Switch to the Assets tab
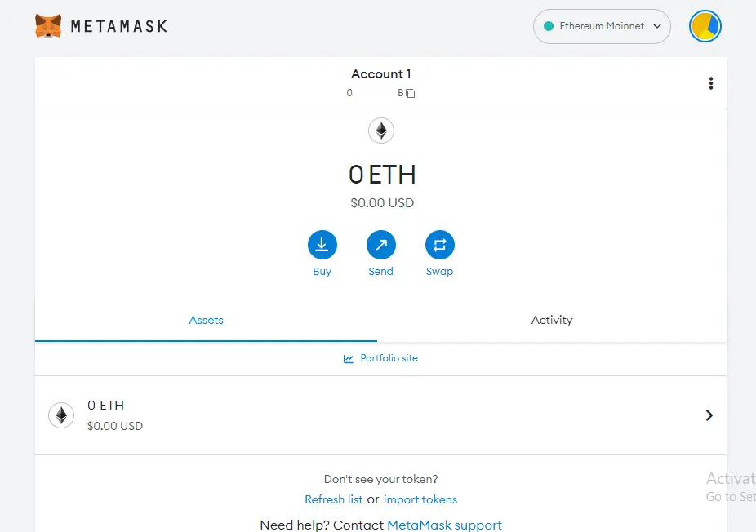This screenshot has height=532, width=756. point(206,320)
